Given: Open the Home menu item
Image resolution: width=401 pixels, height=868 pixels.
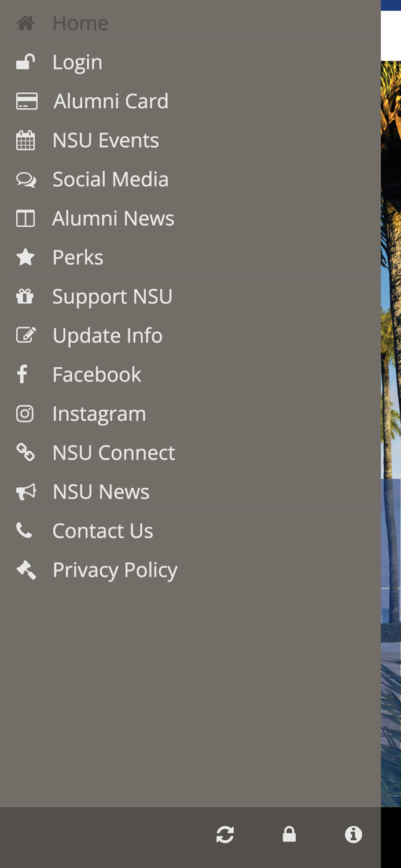Looking at the screenshot, I should point(80,22).
